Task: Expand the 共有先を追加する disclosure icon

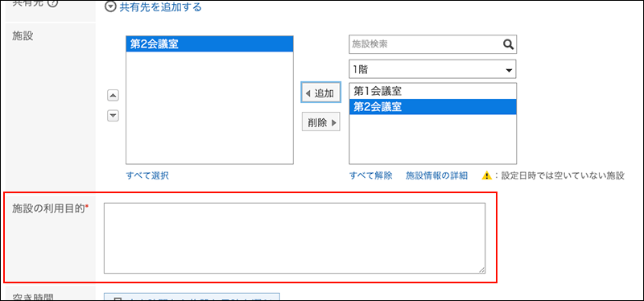Action: [109, 7]
